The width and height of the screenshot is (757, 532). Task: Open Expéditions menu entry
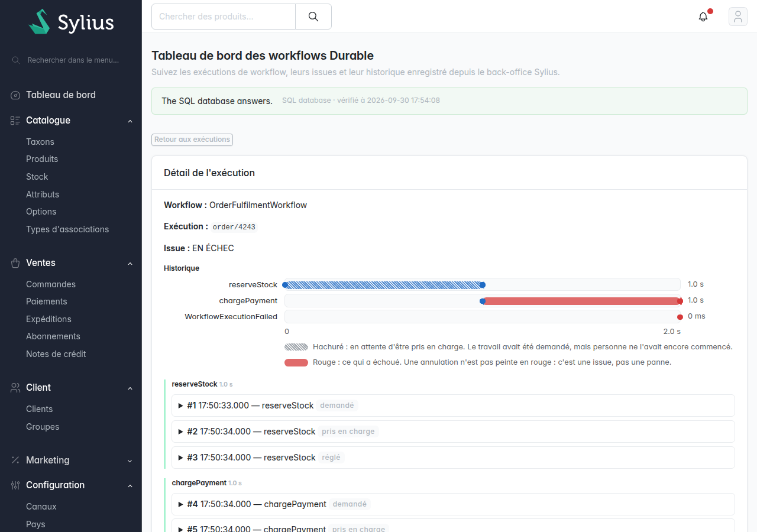48,319
